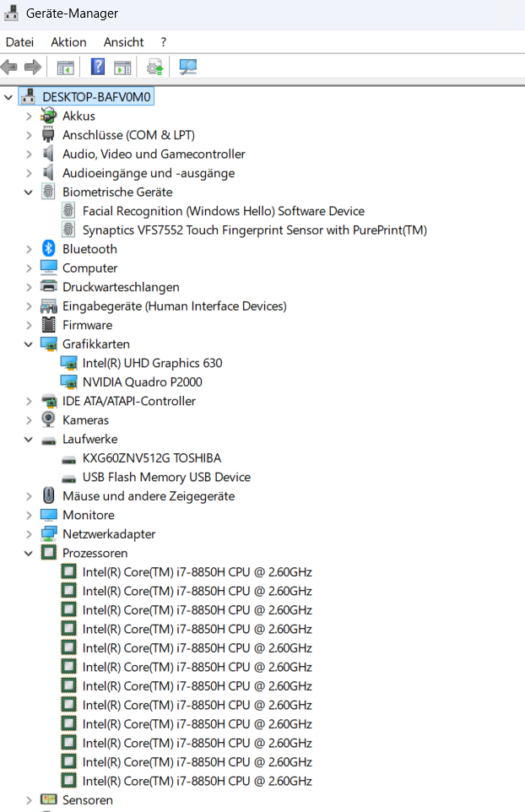Open the Datei menu
Screen dimensions: 525x812
pyautogui.click(x=19, y=42)
